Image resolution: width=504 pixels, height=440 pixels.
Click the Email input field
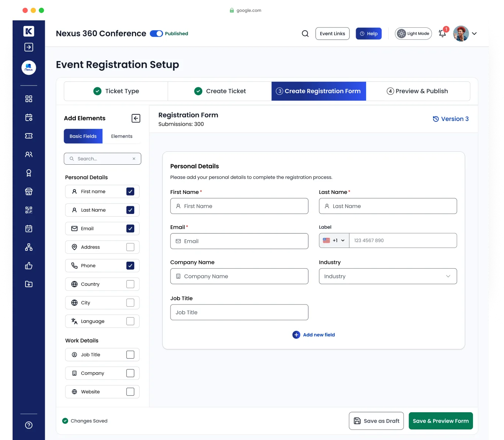pyautogui.click(x=239, y=241)
